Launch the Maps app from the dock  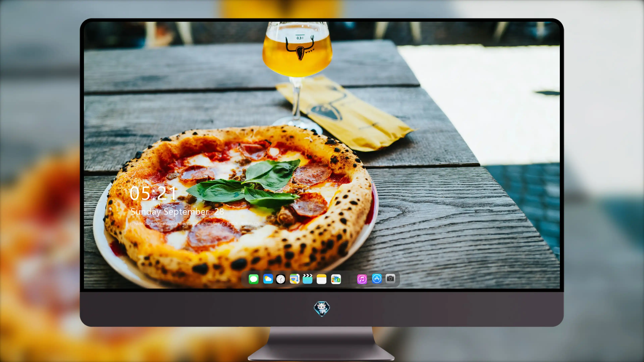pos(294,279)
